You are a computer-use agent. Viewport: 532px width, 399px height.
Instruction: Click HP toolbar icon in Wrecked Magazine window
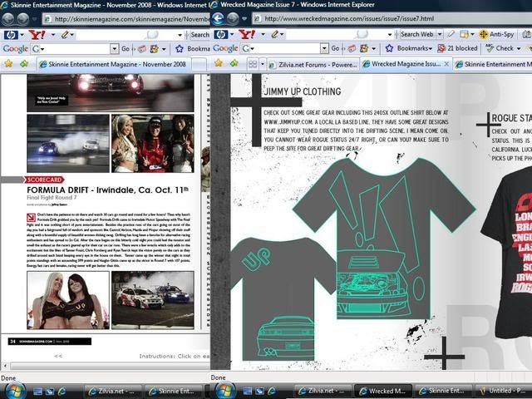pos(221,34)
